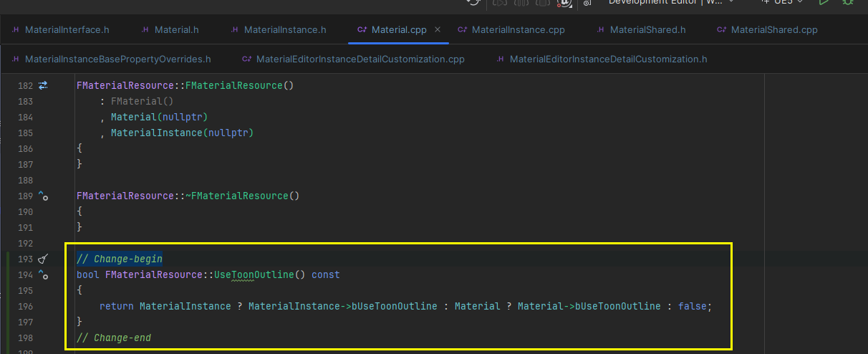Viewport: 868px width, 354px height.
Task: Click the C++ icon of MaterialShared.cpp tab
Action: point(722,30)
